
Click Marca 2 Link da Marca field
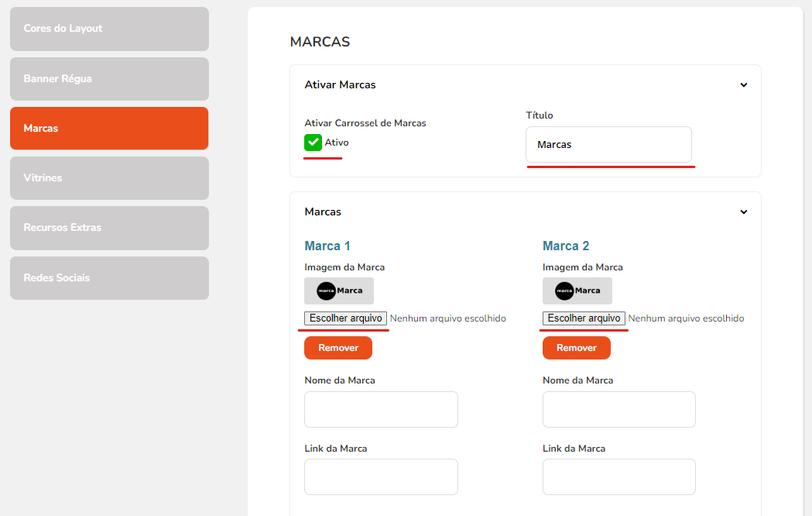tap(619, 477)
